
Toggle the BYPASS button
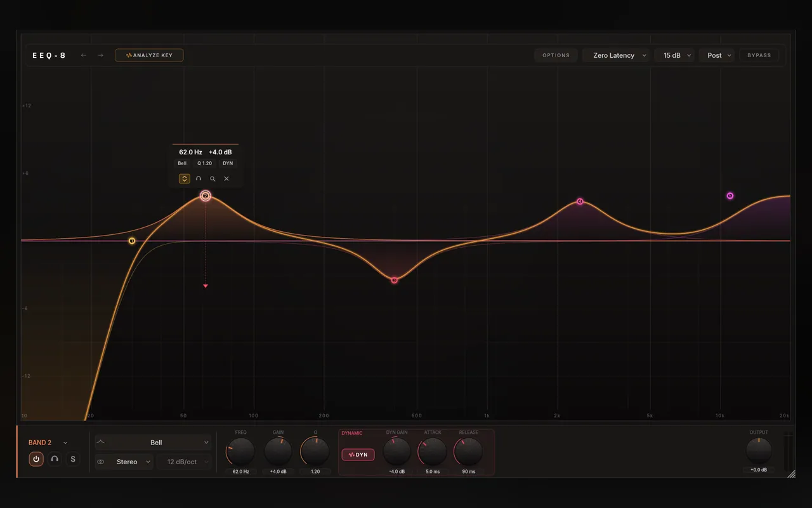click(x=759, y=55)
